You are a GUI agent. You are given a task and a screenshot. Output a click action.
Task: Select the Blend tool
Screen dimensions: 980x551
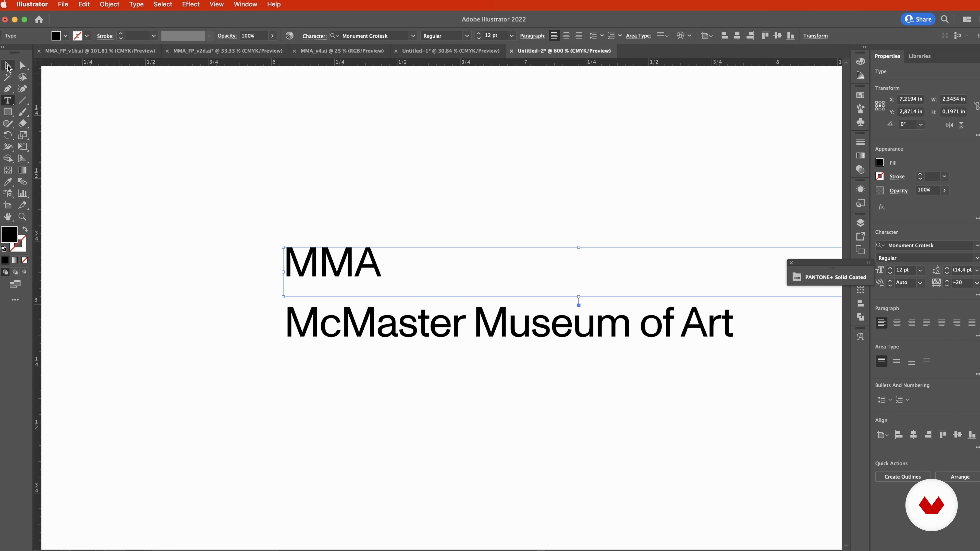[23, 182]
